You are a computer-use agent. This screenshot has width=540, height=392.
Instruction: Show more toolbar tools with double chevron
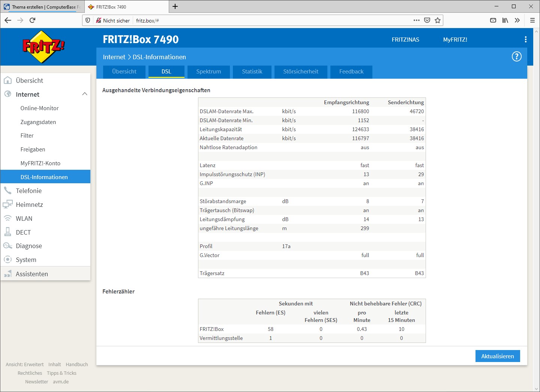click(517, 20)
